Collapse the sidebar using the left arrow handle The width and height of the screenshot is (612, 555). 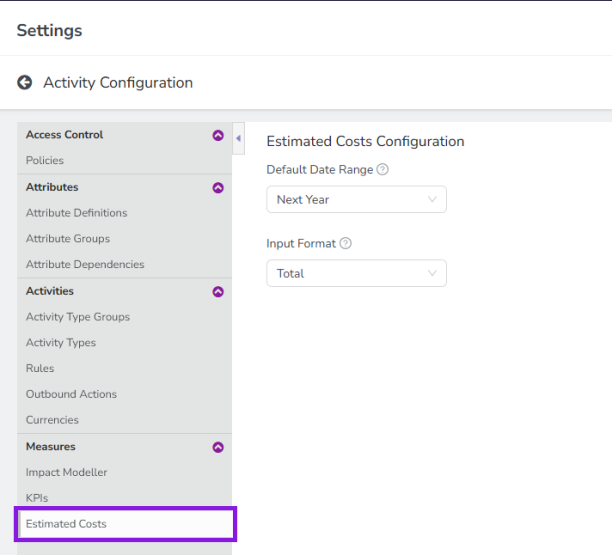238,138
